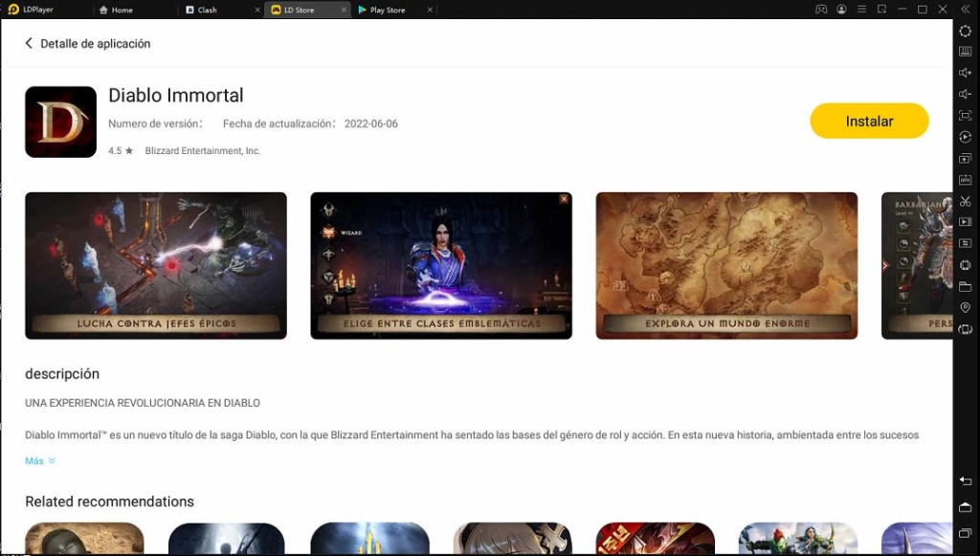Open the synchronizer sidebar icon
This screenshot has width=980, height=556.
point(965,243)
